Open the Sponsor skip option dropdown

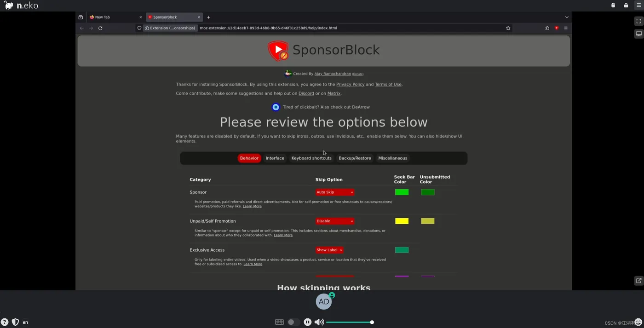(x=335, y=192)
